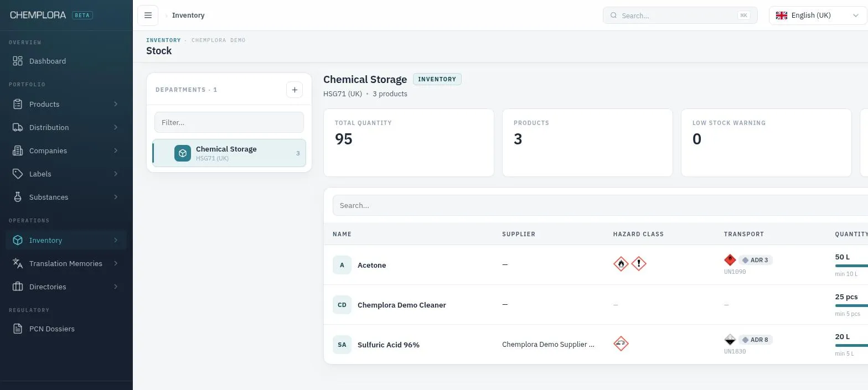Select PCN Dossiers menu item
Image resolution: width=868 pixels, height=390 pixels.
pos(66,329)
